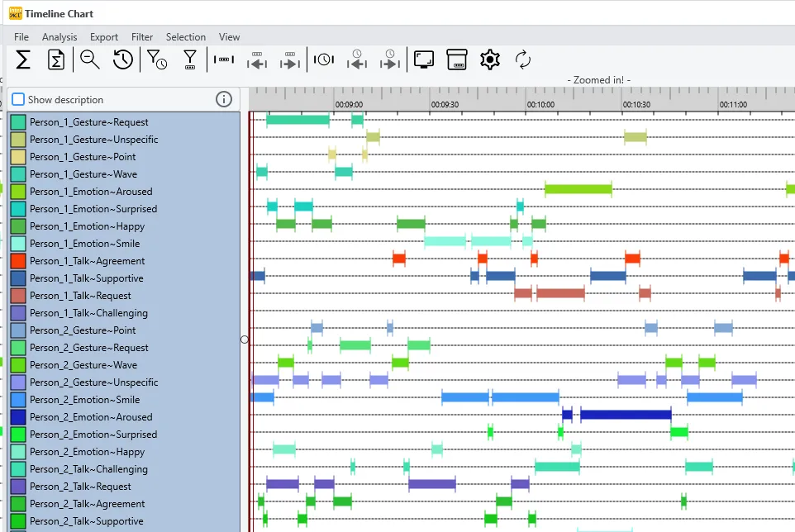Open the Export menu
This screenshot has height=532, width=795.
103,36
